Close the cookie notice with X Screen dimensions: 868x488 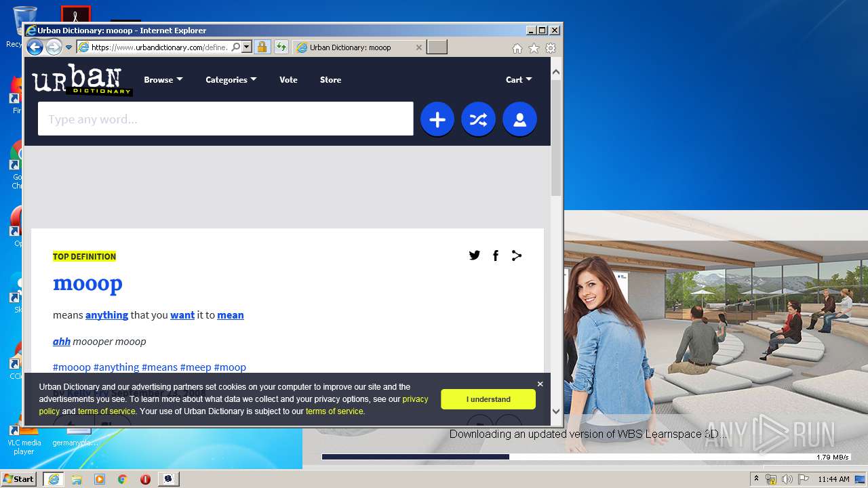(x=540, y=384)
